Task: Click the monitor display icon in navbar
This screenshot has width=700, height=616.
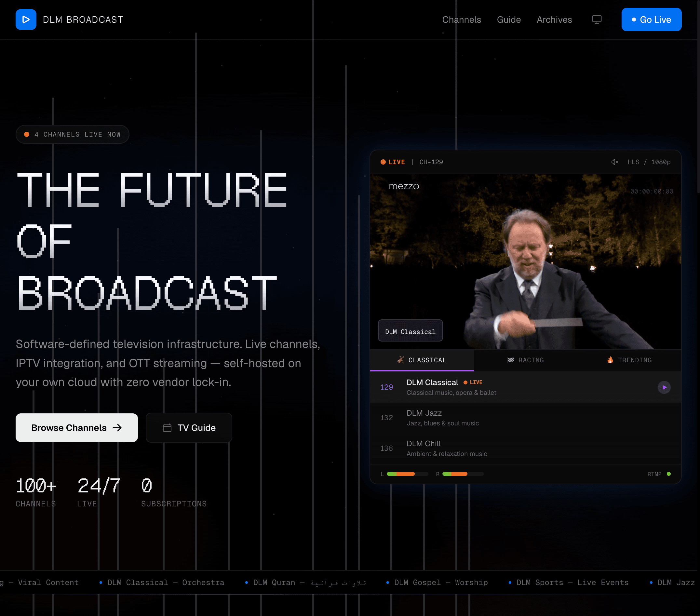Action: (x=597, y=20)
